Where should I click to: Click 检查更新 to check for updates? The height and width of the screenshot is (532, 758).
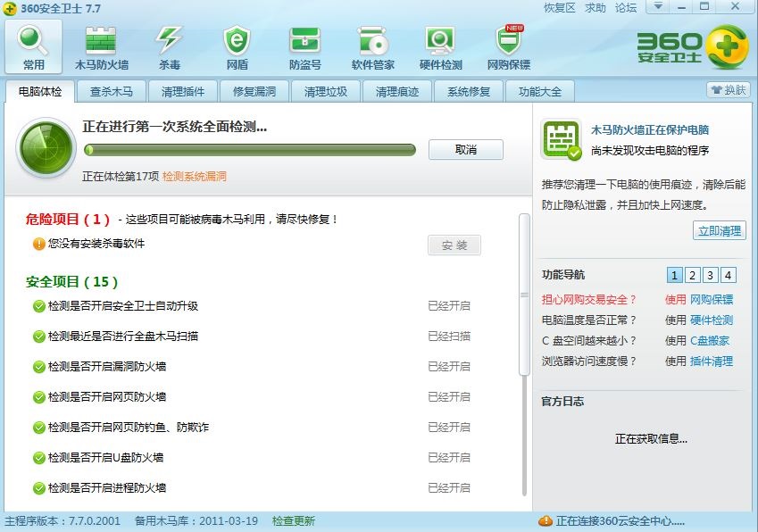click(x=293, y=520)
